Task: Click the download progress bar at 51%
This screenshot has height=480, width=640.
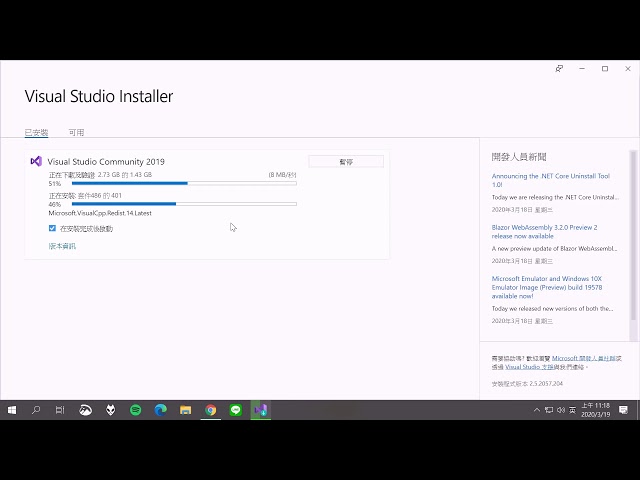Action: tap(184, 184)
